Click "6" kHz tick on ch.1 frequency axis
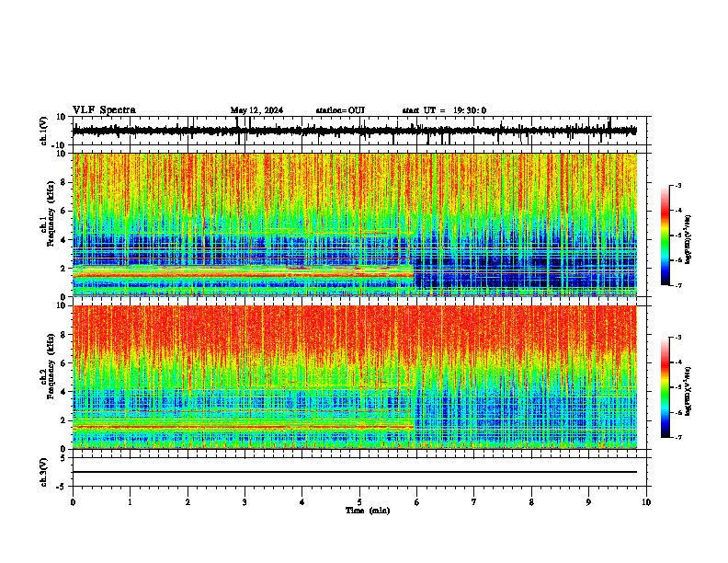The image size is (728, 563). 63,211
